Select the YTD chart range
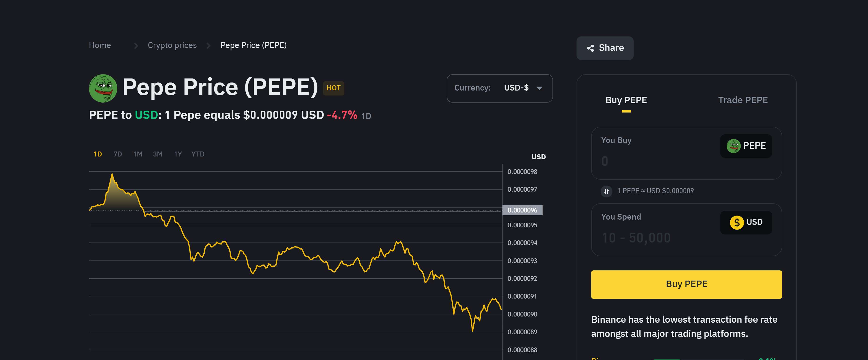Screen dimensions: 868x360 point(198,154)
